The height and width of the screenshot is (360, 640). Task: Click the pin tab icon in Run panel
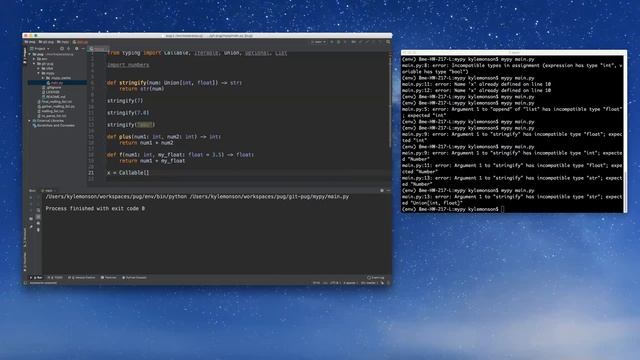[x=31, y=226]
